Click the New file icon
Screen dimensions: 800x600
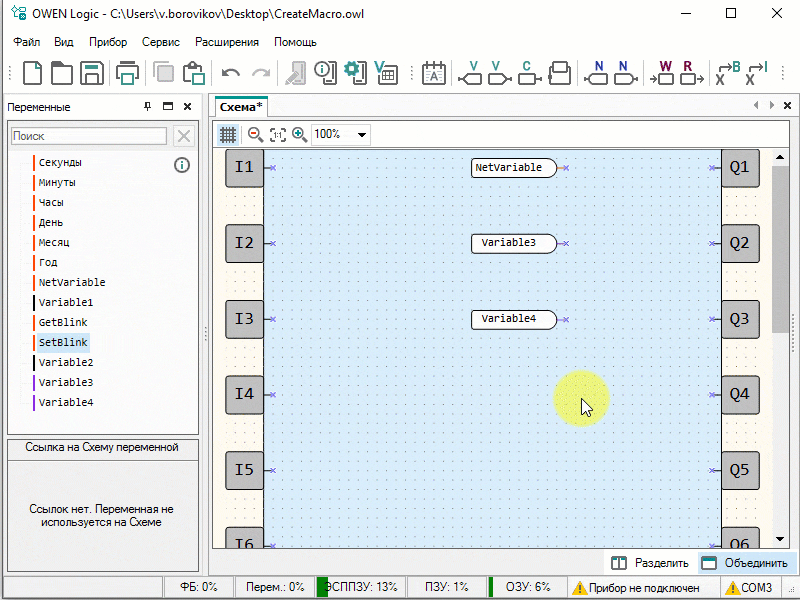click(x=33, y=73)
